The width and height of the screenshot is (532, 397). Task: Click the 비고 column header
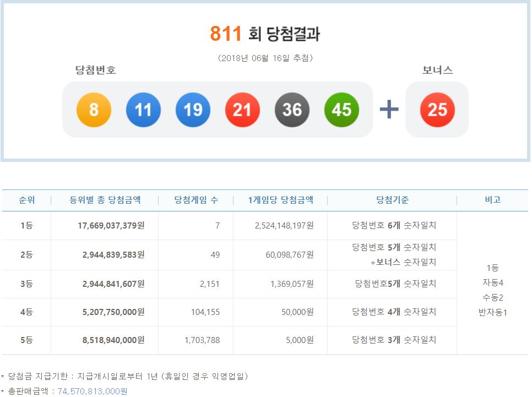[492, 200]
